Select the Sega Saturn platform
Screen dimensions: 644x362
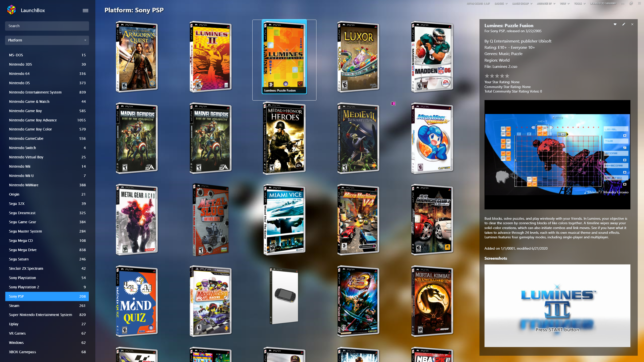click(47, 259)
